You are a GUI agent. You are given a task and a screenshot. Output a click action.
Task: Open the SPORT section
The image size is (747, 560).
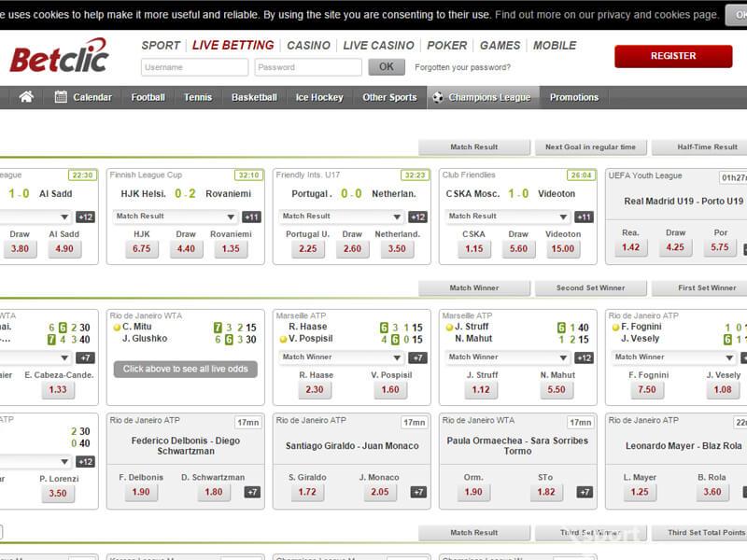161,45
